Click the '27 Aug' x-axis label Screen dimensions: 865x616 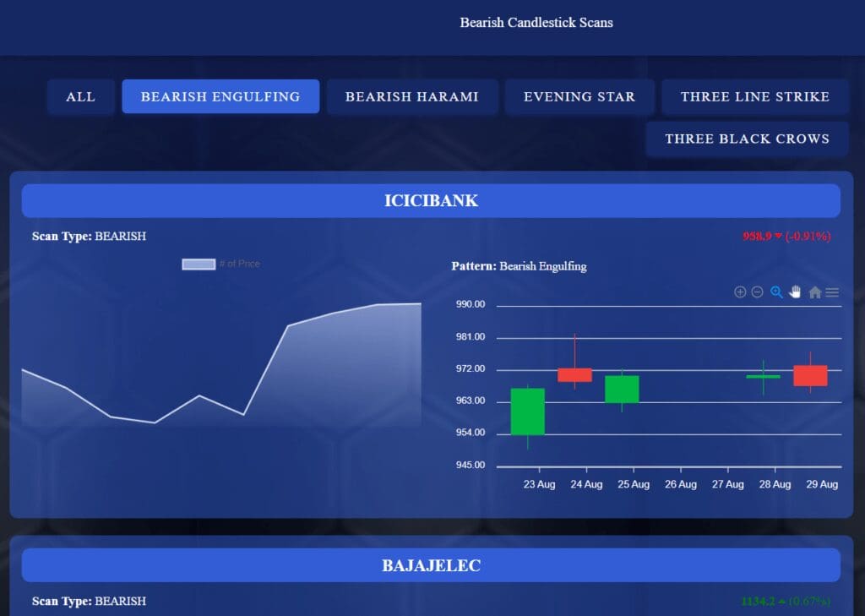click(727, 484)
